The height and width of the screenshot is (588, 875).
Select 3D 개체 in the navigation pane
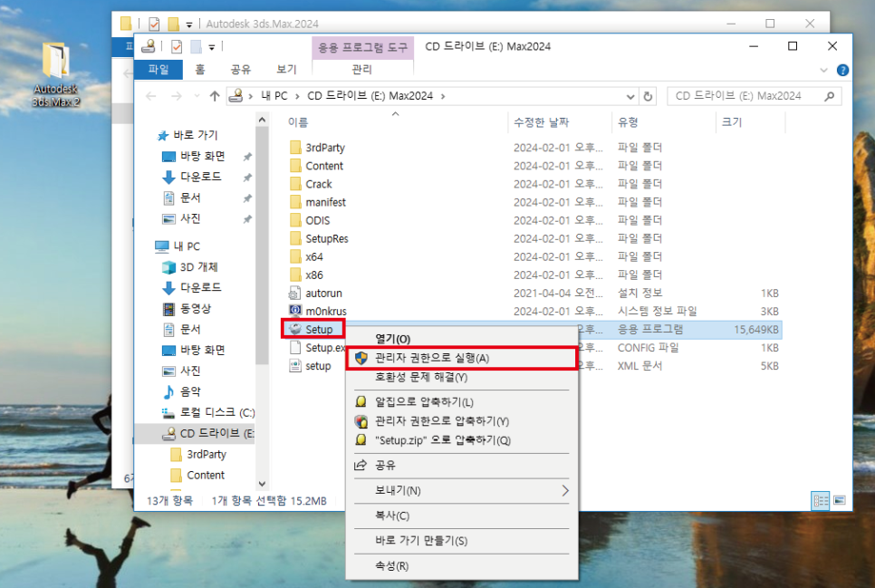point(198,267)
